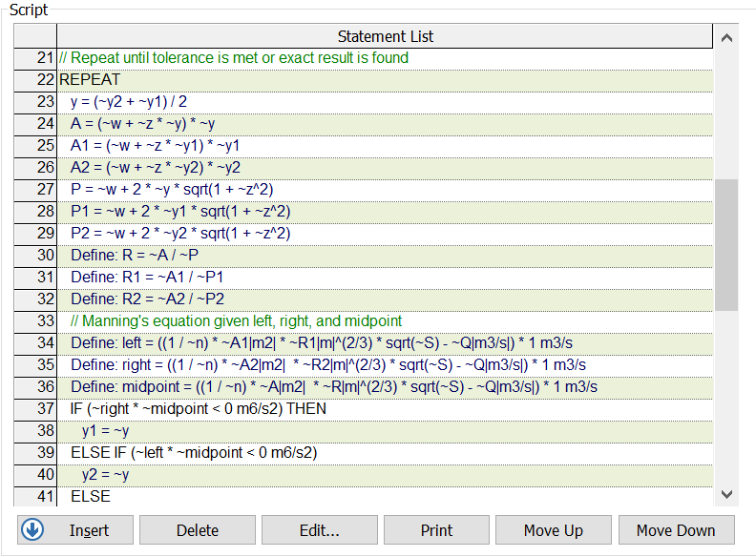
Task: Select row 23 with y = (~y2 + ~y1) / 2
Action: coord(129,101)
